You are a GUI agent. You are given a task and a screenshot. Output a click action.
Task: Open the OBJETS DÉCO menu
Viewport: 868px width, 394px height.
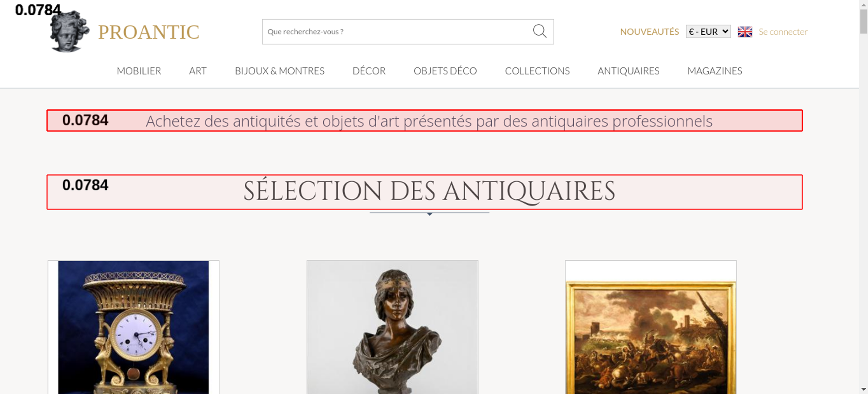(445, 71)
